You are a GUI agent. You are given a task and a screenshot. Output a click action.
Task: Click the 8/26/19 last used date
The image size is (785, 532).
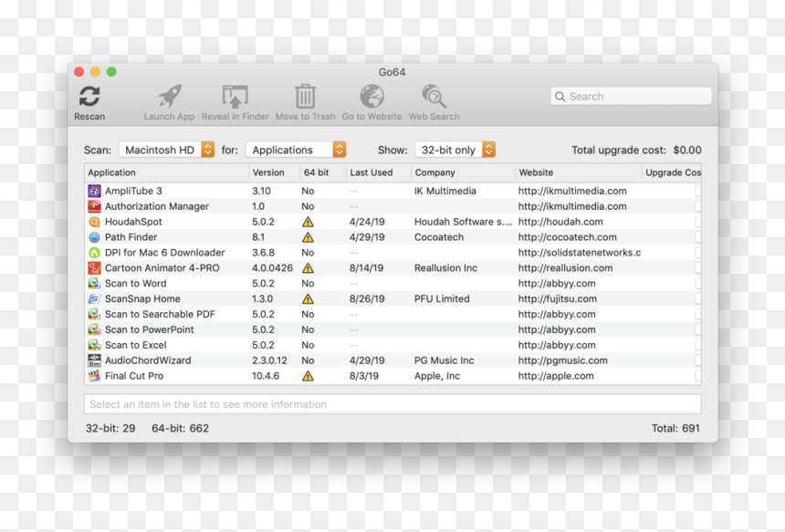pyautogui.click(x=367, y=298)
